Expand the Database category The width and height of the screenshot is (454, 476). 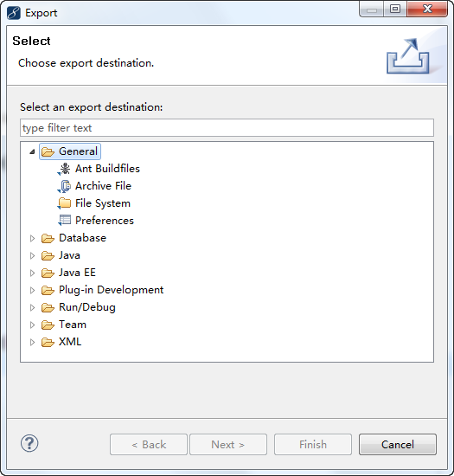(32, 238)
